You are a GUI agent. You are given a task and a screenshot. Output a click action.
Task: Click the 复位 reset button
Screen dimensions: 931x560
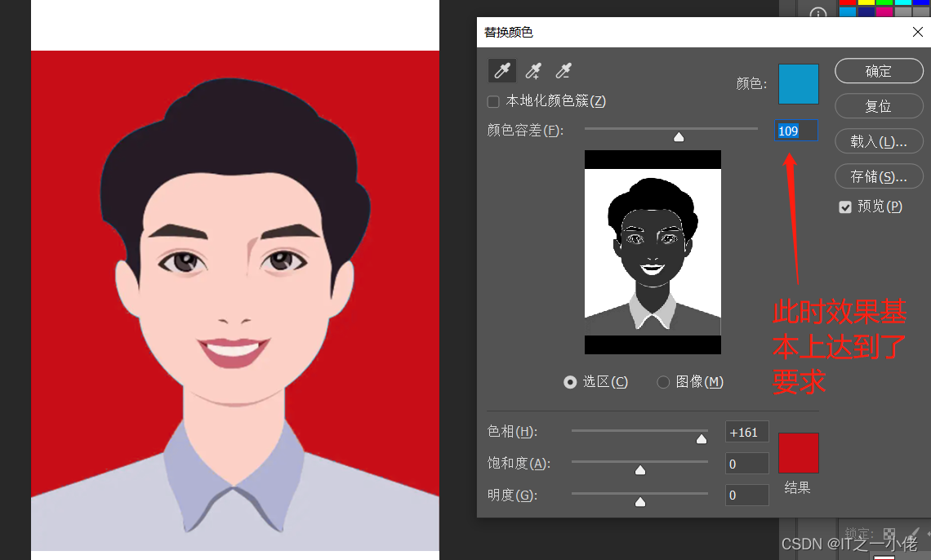coord(879,106)
